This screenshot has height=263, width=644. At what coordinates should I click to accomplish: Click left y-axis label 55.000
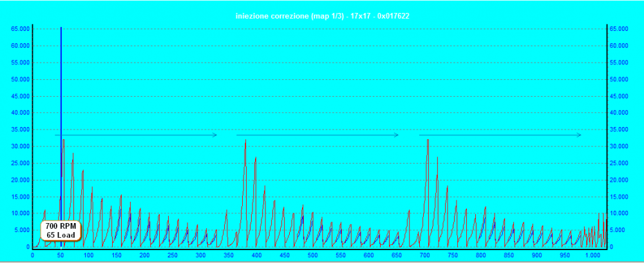pos(20,63)
